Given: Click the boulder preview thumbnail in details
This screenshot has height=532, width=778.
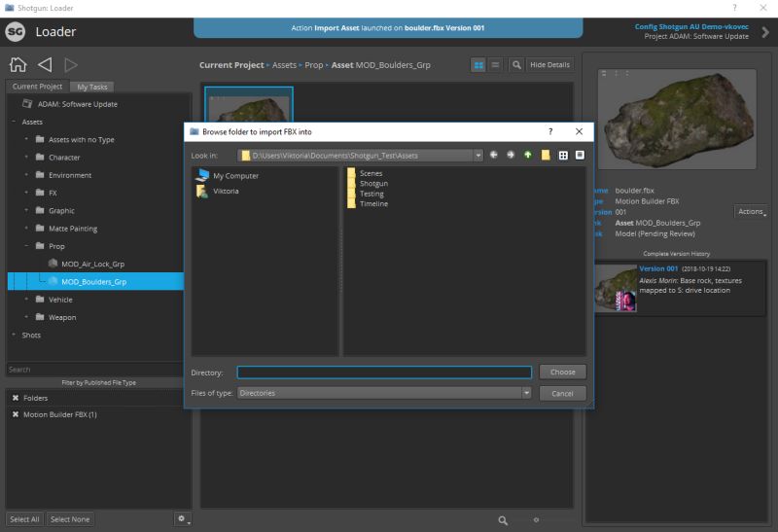Looking at the screenshot, I should 677,119.
